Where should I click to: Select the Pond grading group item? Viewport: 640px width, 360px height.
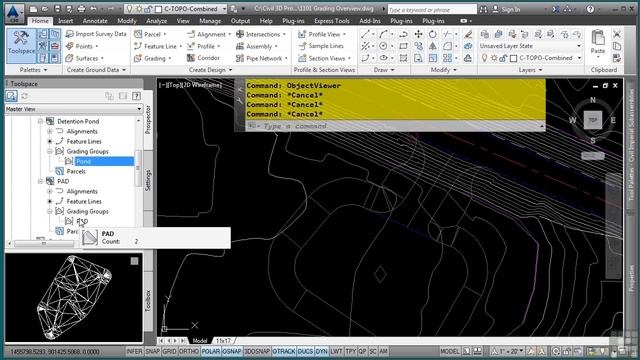[x=83, y=161]
